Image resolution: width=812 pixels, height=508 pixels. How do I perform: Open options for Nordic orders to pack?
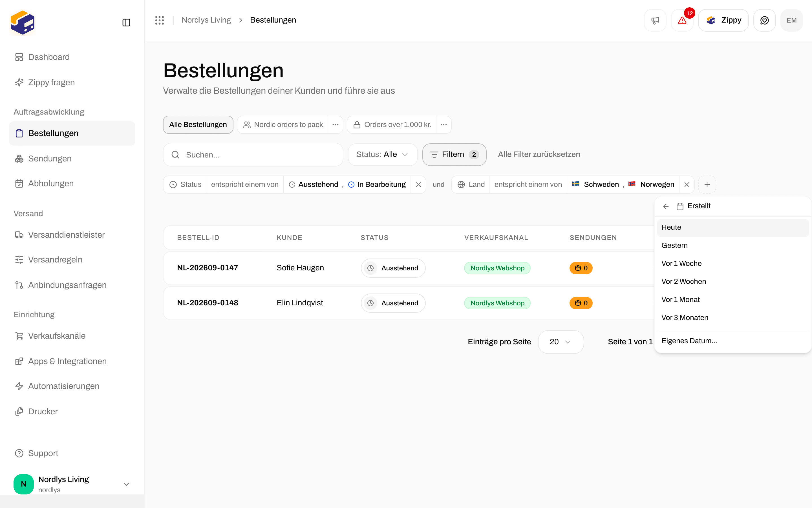[x=336, y=125]
